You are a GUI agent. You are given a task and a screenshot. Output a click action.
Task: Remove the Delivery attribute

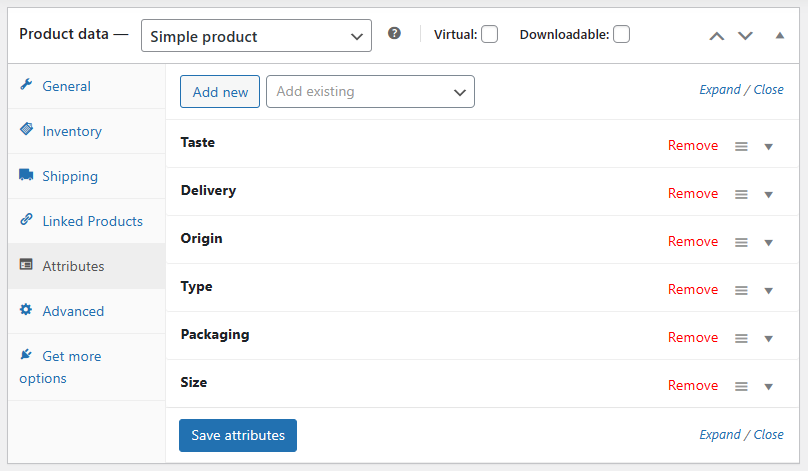(693, 193)
